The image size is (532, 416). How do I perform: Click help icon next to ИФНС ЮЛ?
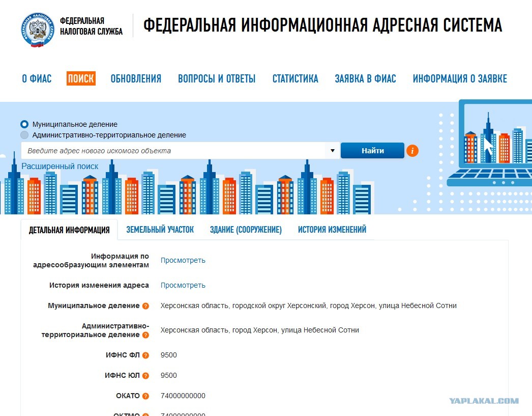[145, 376]
